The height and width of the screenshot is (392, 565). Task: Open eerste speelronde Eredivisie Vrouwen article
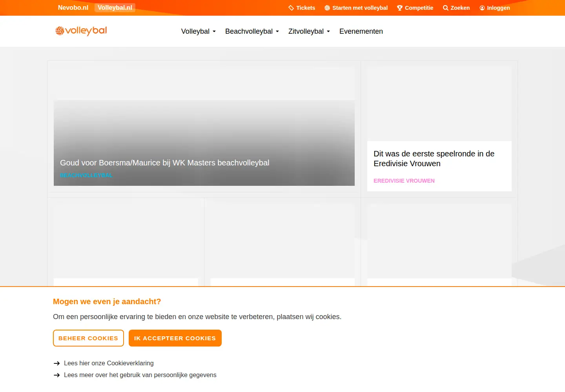(x=434, y=159)
